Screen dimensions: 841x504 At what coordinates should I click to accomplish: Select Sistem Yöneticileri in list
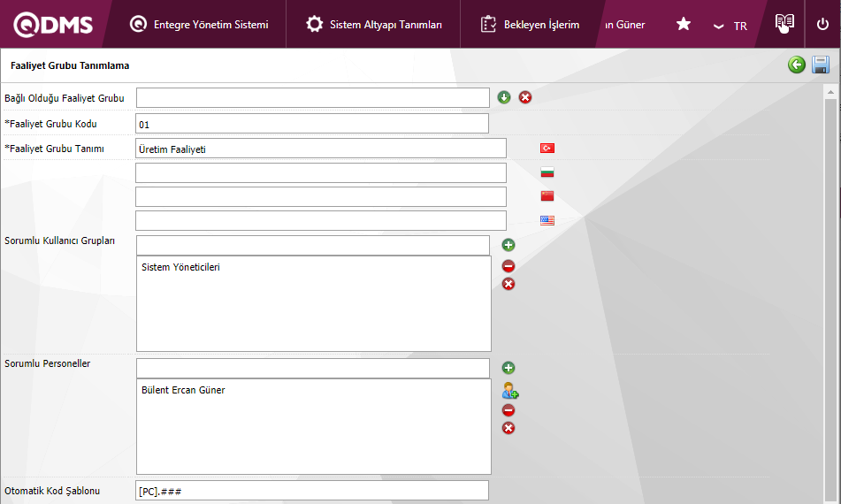pos(180,267)
